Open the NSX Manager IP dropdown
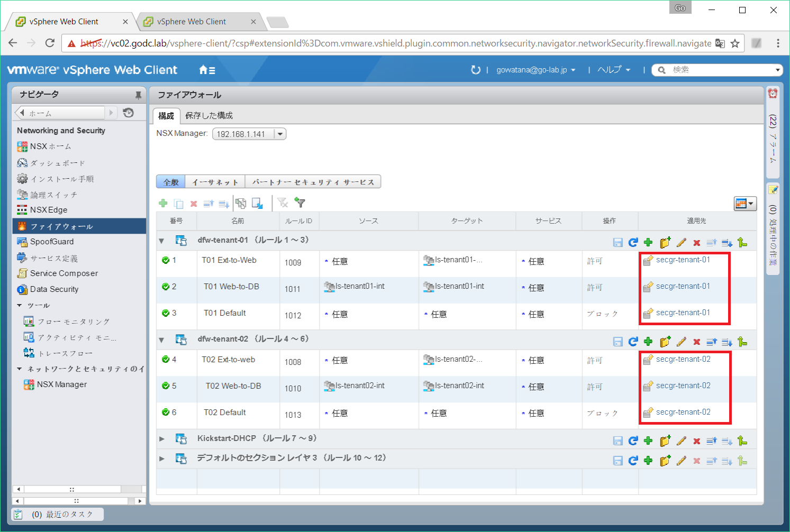 [280, 134]
